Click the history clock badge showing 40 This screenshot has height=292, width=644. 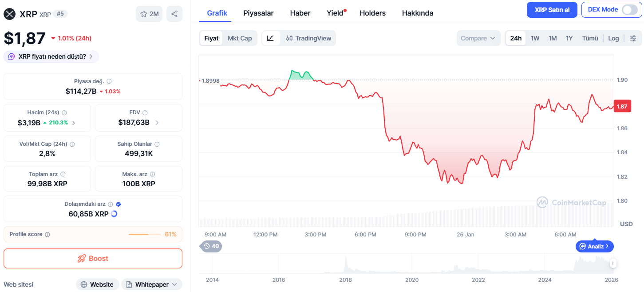[211, 246]
